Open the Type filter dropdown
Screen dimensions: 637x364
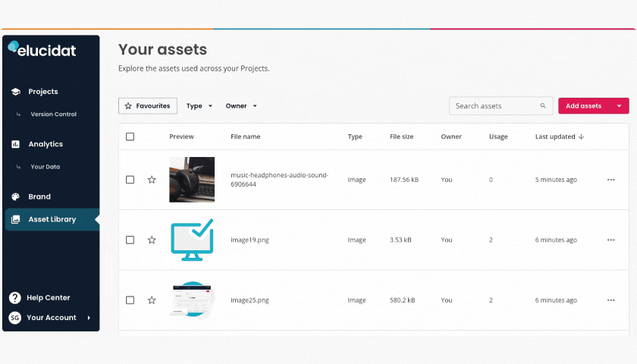199,106
